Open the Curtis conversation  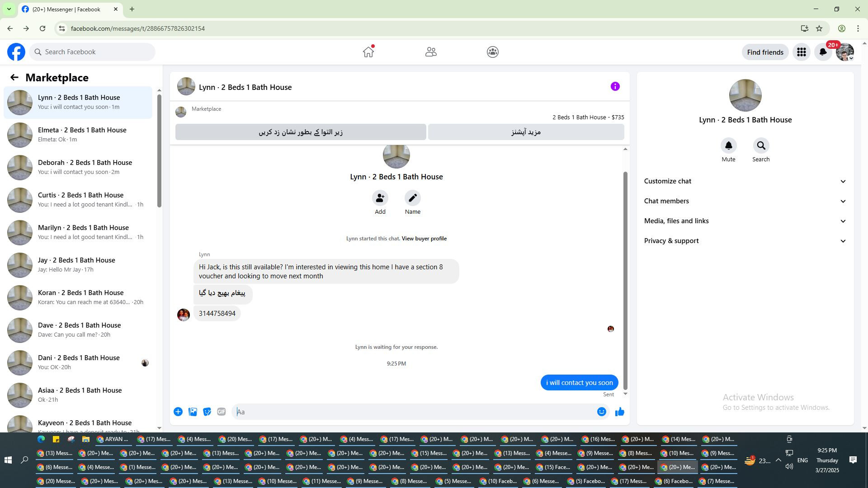click(x=78, y=200)
